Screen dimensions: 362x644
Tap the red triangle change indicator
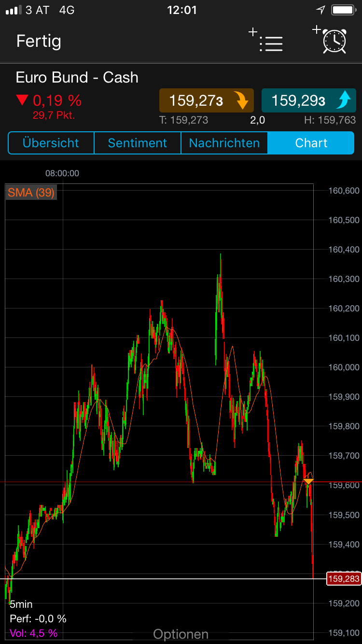22,100
